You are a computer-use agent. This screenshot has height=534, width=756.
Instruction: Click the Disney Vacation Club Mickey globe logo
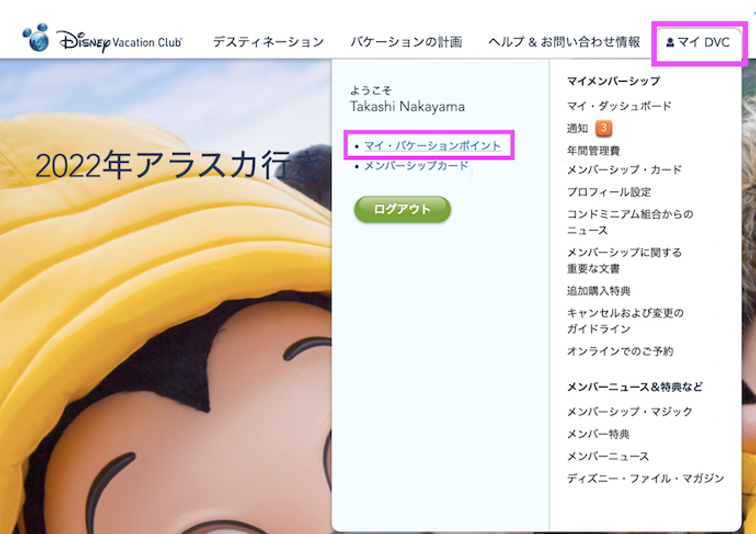tap(36, 38)
